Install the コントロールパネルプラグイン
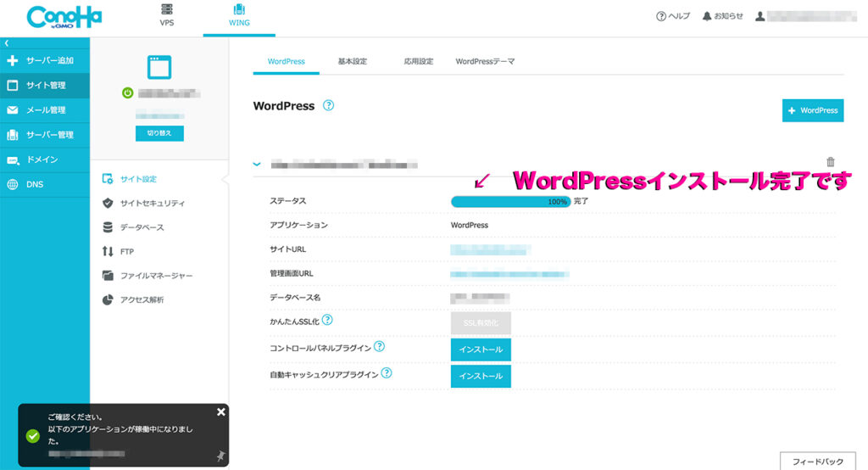 point(481,350)
